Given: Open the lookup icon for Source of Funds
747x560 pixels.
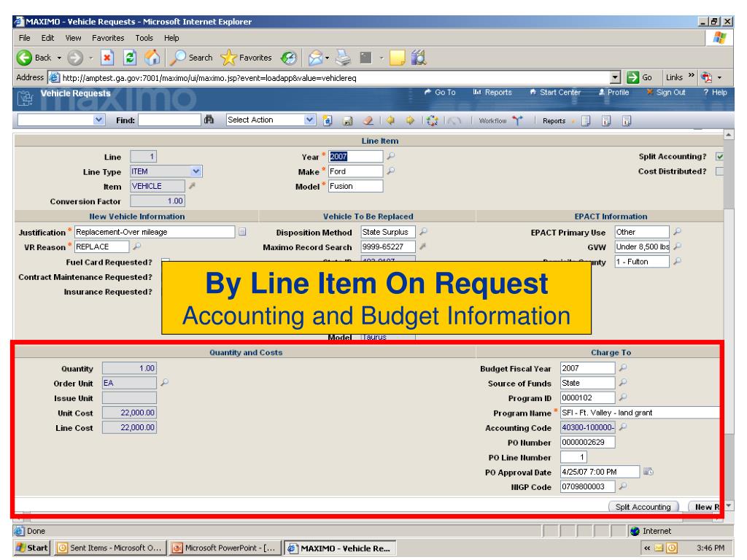Looking at the screenshot, I should (x=623, y=382).
